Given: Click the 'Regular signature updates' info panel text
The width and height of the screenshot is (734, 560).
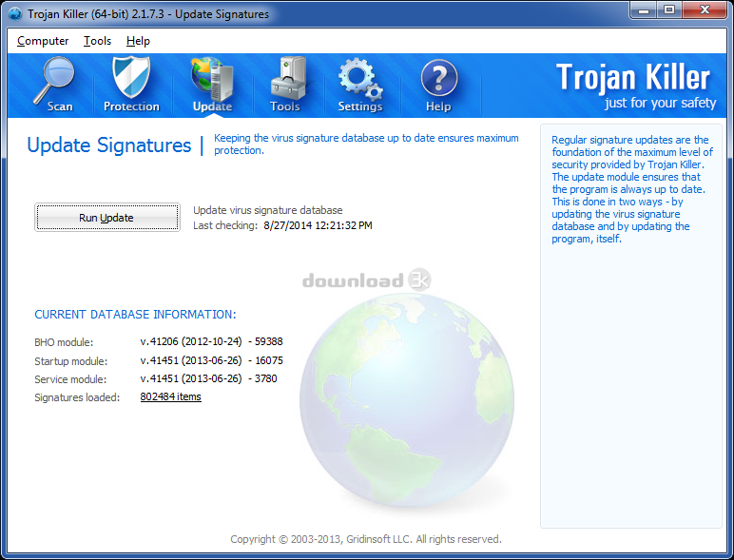Looking at the screenshot, I should pos(631,189).
